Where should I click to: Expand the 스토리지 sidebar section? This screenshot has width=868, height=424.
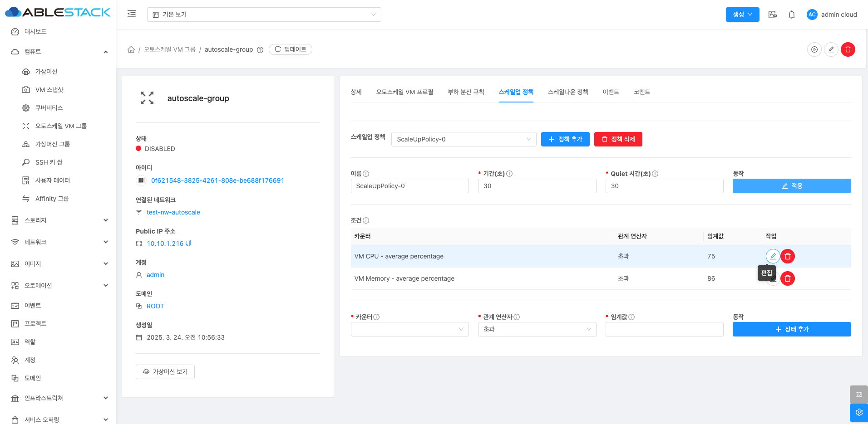point(59,220)
